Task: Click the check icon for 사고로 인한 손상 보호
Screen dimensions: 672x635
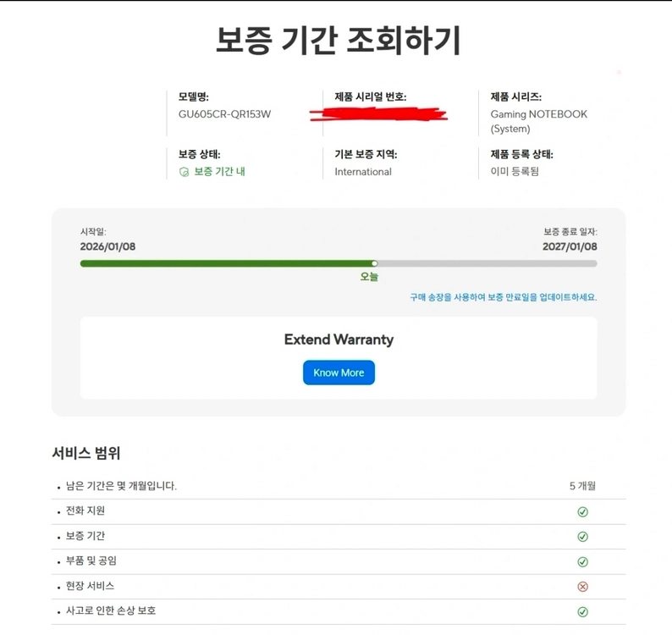Action: (582, 612)
